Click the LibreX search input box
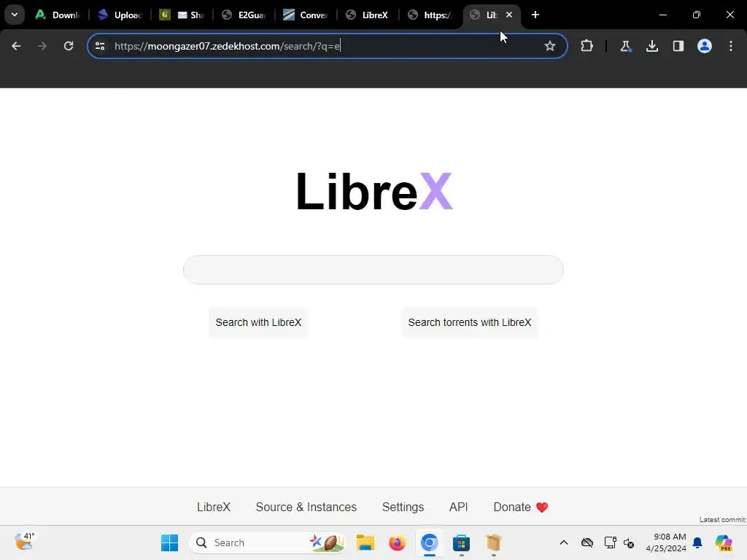747x560 pixels. click(x=373, y=270)
